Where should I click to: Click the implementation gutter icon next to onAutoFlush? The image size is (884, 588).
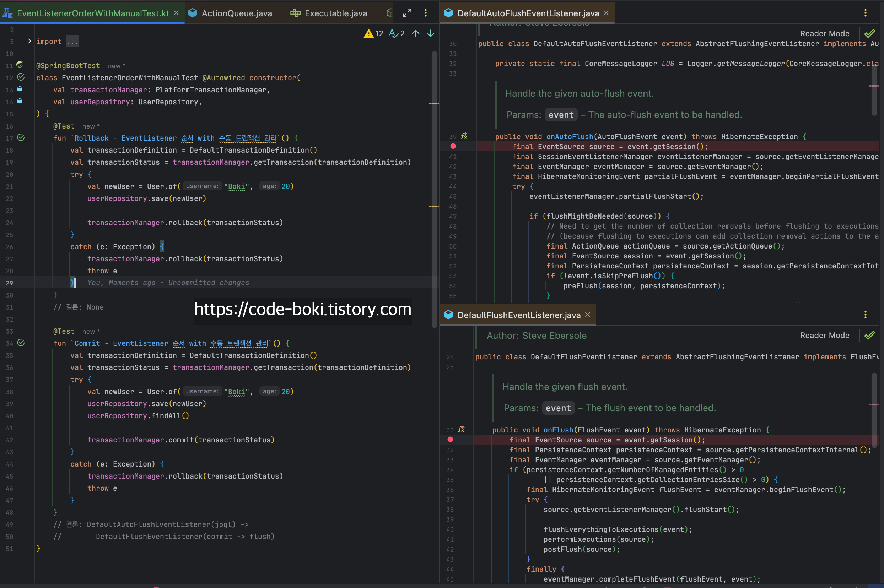coord(464,136)
